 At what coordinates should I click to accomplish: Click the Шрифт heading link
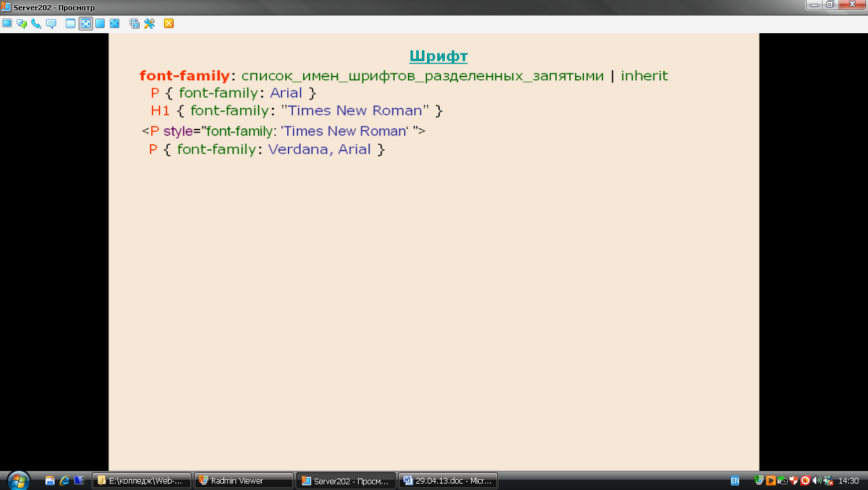pyautogui.click(x=438, y=56)
